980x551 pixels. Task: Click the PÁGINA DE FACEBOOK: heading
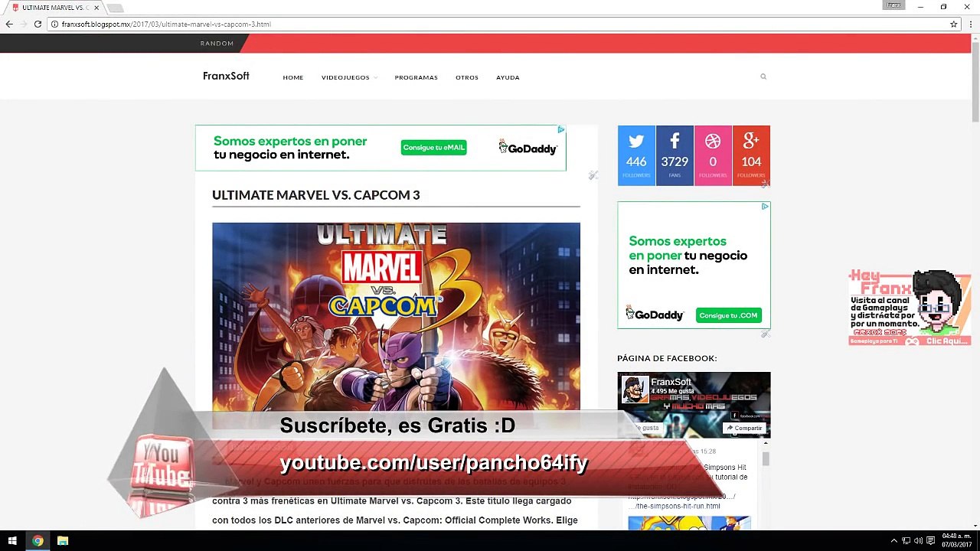point(667,358)
